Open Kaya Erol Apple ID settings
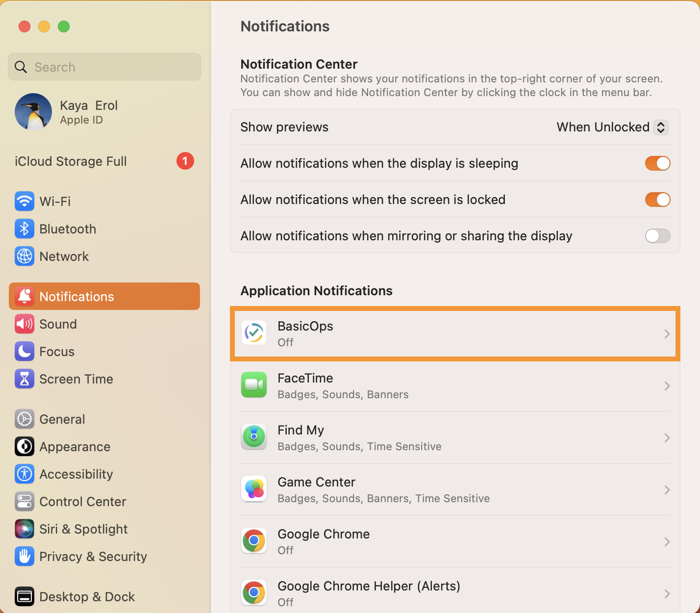 (x=104, y=112)
